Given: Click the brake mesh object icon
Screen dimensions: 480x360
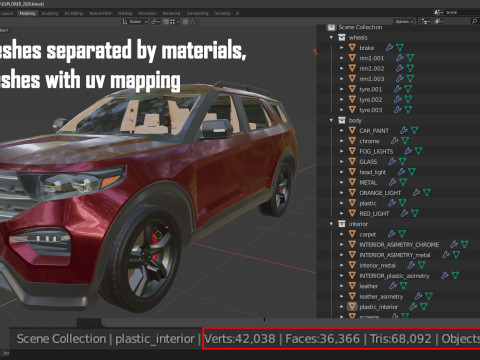Looking at the screenshot, I should (352, 48).
